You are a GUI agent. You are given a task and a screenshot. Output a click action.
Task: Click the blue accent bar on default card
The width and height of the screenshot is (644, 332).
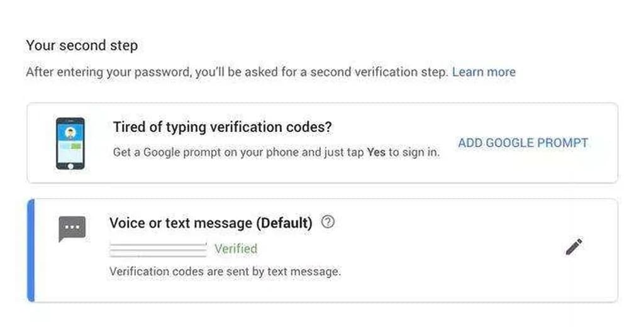pos(31,250)
